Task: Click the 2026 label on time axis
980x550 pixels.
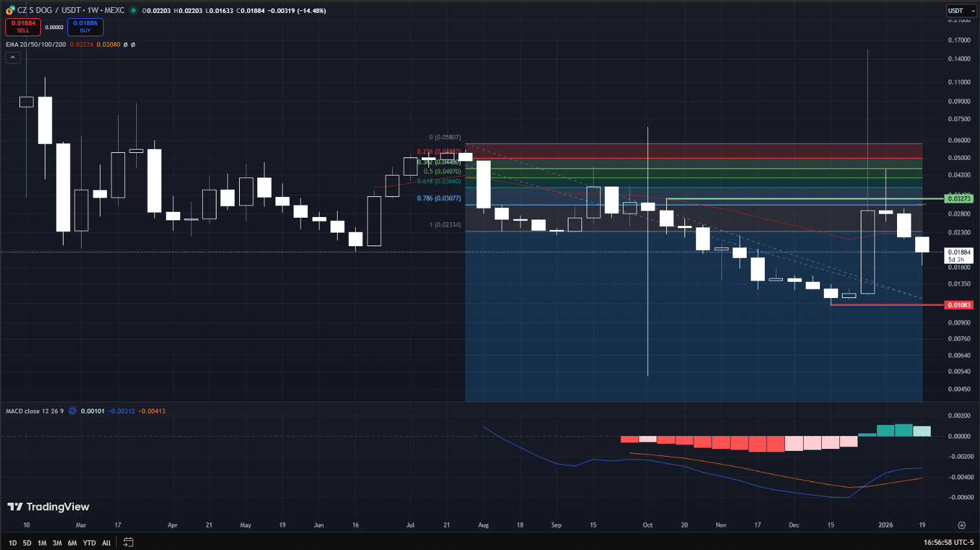Action: coord(885,525)
